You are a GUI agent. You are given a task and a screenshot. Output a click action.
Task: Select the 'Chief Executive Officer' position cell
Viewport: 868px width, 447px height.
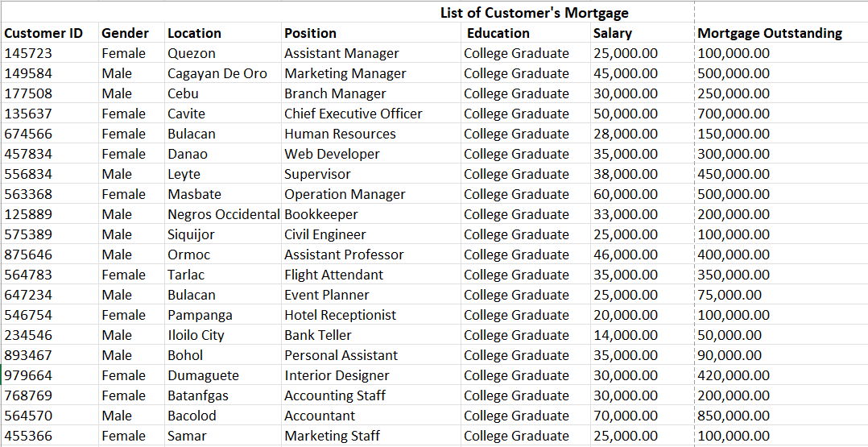tap(353, 114)
